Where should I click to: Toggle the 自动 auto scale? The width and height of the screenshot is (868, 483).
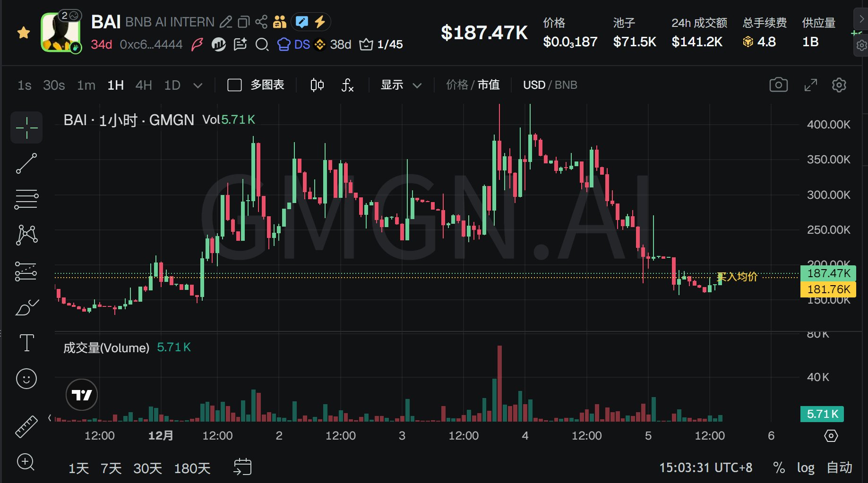839,468
